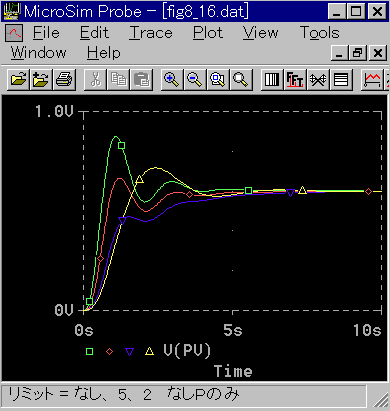Click the blue inverted triangle legend marker

pos(129,352)
